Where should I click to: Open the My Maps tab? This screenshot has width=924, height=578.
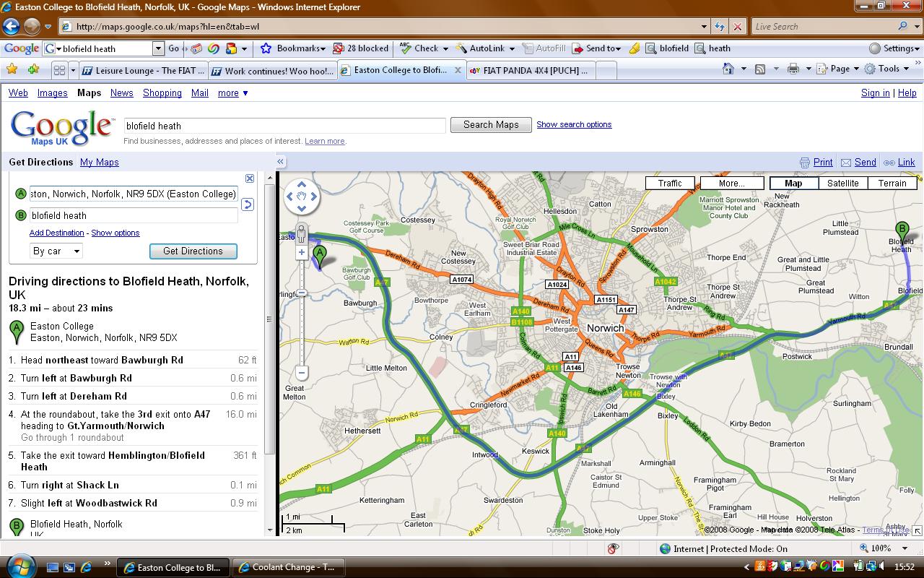tap(100, 162)
